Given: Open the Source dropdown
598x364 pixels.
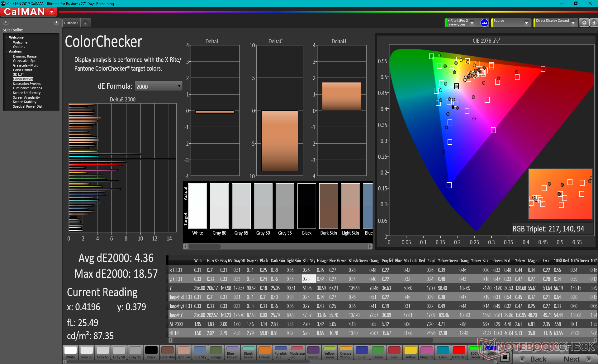Looking at the screenshot, I should click(x=526, y=23).
